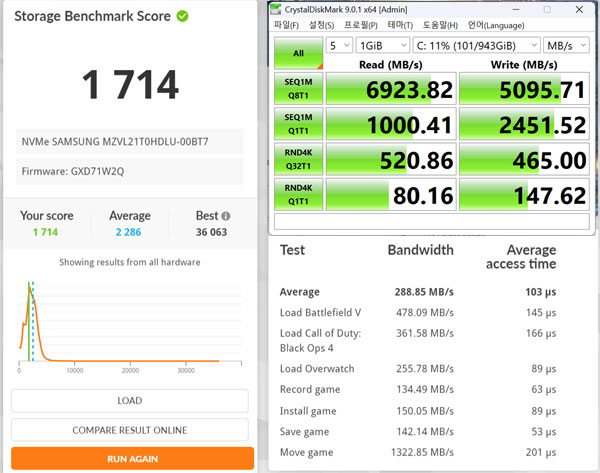The height and width of the screenshot is (473, 600).
Task: Expand the C: drive selection dropdown
Action: (x=477, y=45)
